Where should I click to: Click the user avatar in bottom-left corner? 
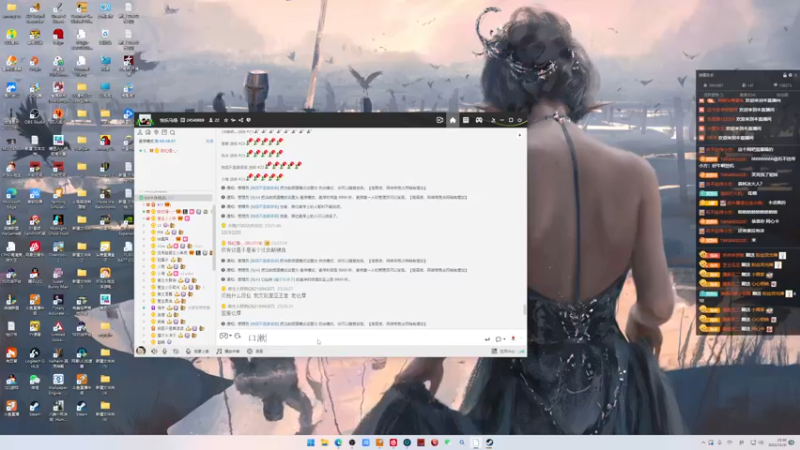141,351
